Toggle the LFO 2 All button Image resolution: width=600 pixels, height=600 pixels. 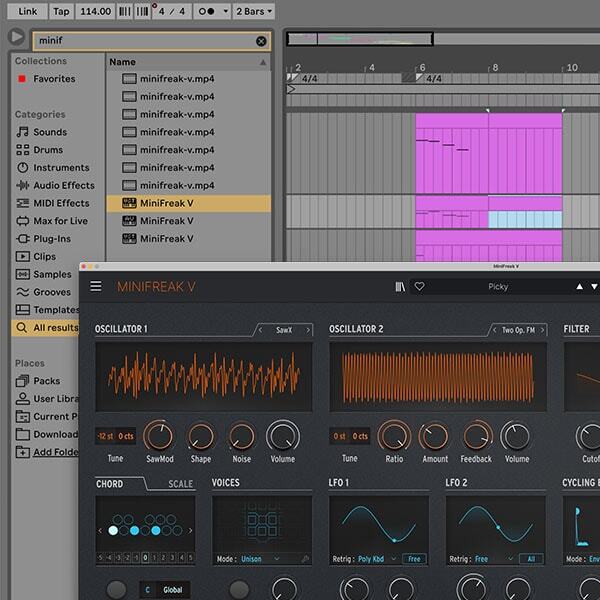(532, 559)
